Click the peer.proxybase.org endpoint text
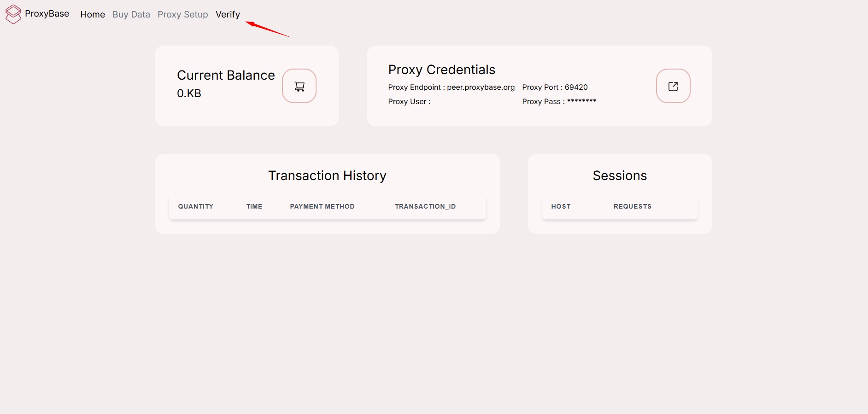Screen dimensions: 868x414 click(481, 87)
